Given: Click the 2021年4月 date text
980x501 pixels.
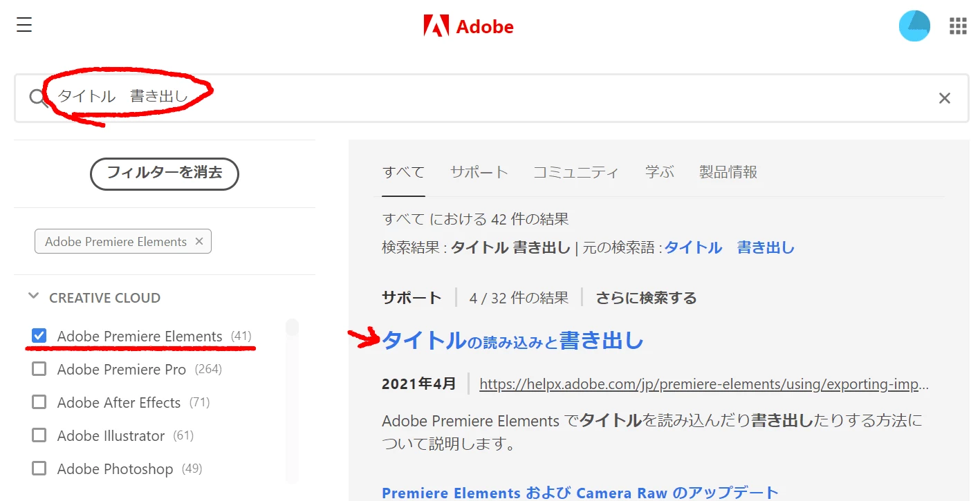Looking at the screenshot, I should 419,384.
